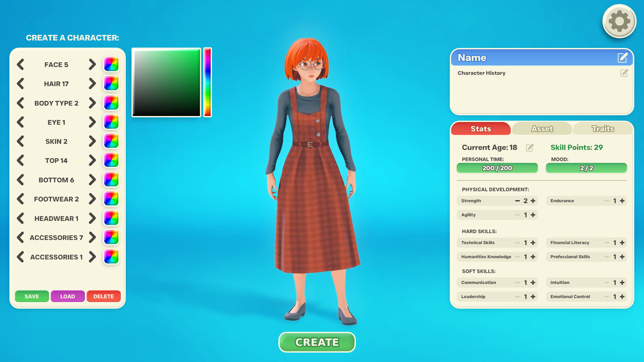Click the edit icon next to Name

623,58
